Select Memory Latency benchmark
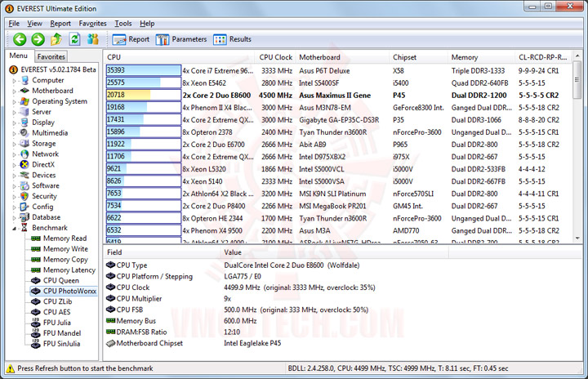This screenshot has width=588, height=379. pyautogui.click(x=69, y=270)
